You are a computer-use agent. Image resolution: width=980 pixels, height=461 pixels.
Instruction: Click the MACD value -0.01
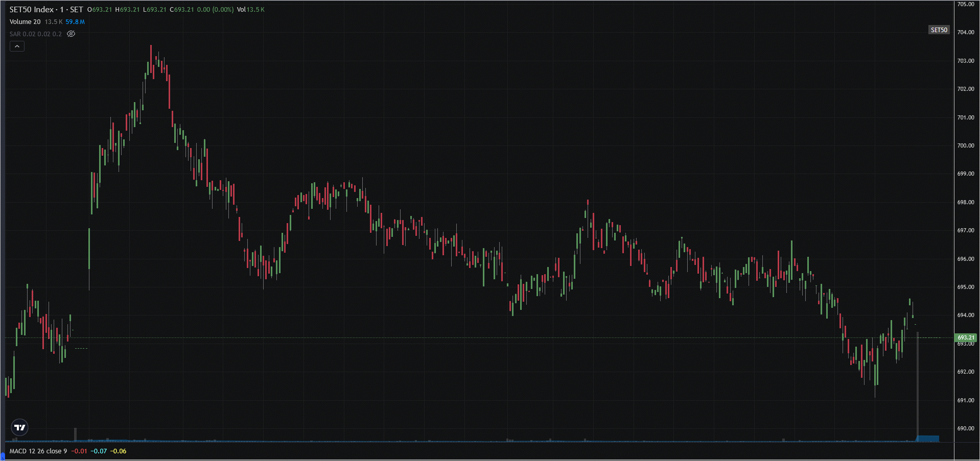point(79,451)
